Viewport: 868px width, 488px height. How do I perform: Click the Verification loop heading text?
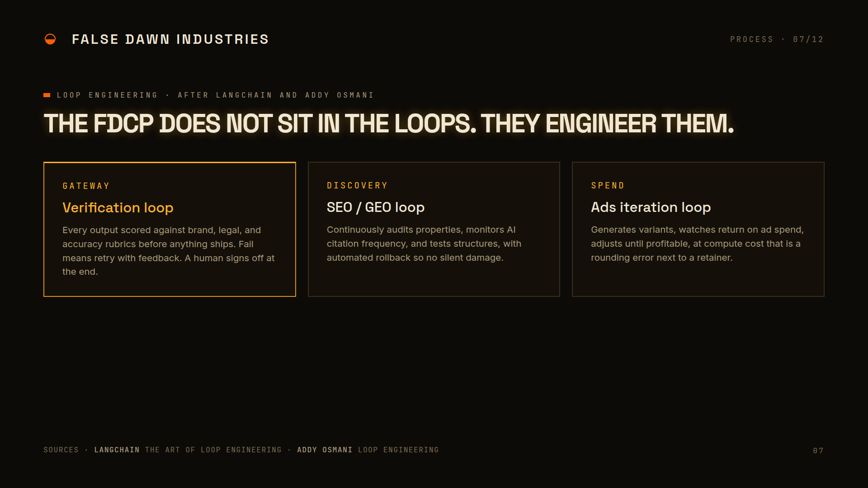[x=118, y=207]
